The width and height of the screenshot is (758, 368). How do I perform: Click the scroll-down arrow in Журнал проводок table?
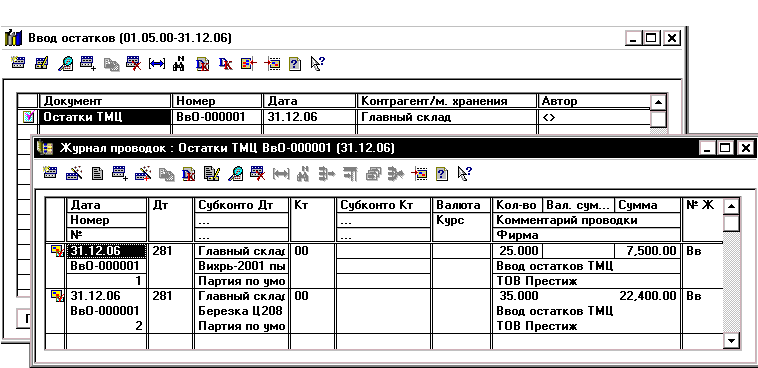click(731, 341)
